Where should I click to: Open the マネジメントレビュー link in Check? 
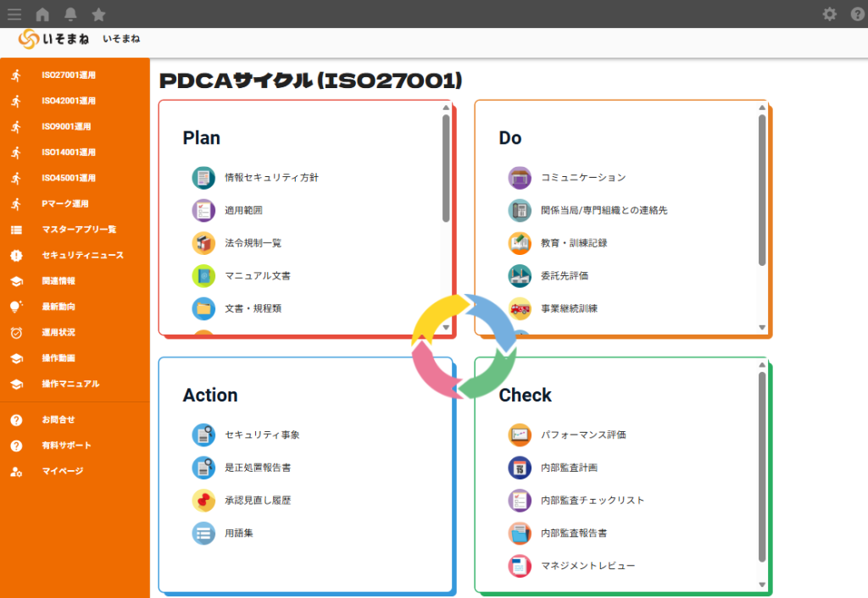tap(587, 566)
